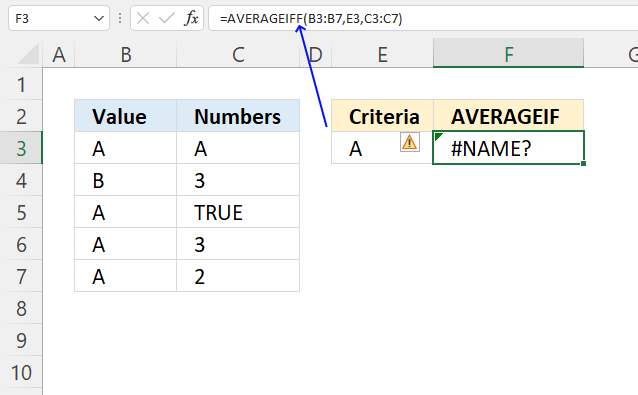The height and width of the screenshot is (395, 638).
Task: Click the Numbers header cell
Action: 238,116
